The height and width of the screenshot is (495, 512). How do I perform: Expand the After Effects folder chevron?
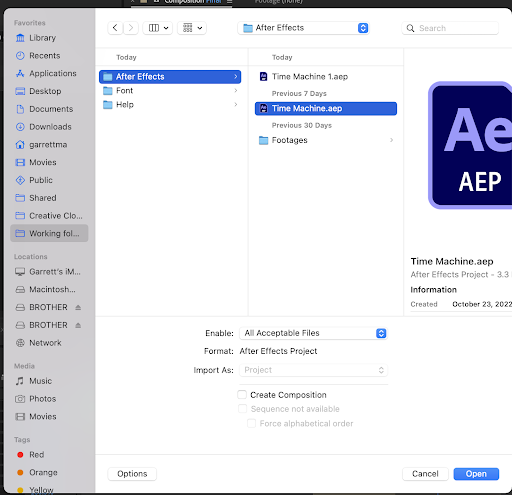click(236, 77)
